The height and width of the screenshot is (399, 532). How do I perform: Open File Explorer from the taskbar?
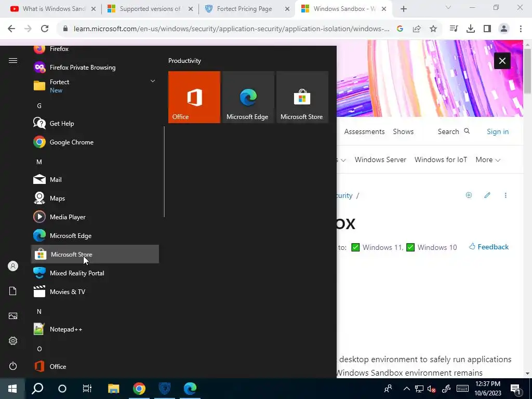[114, 389]
